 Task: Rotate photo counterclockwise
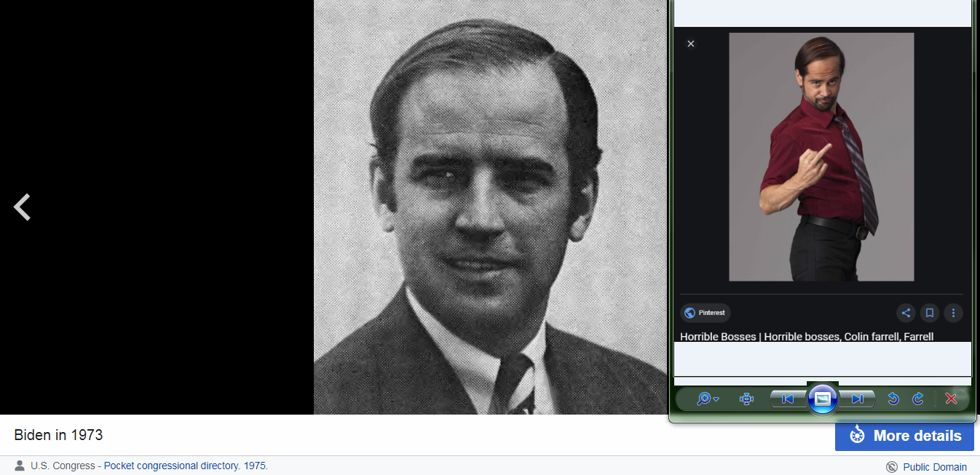point(893,399)
